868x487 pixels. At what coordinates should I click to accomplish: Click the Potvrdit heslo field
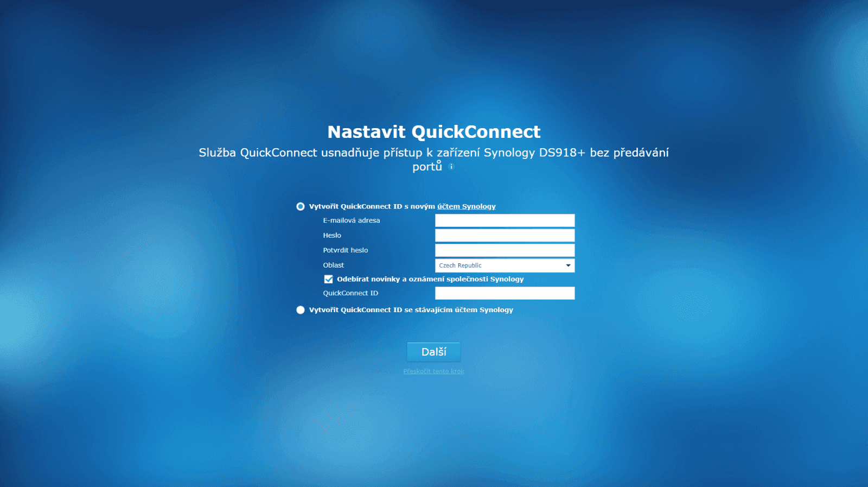[505, 250]
